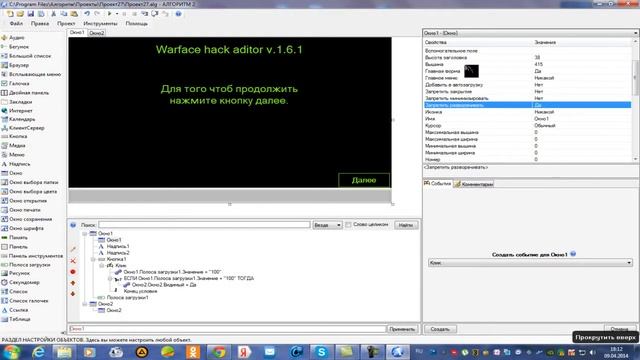The width and height of the screenshot is (640, 360).
Task: Select the Надпись1 tree item
Action: [x=118, y=247]
